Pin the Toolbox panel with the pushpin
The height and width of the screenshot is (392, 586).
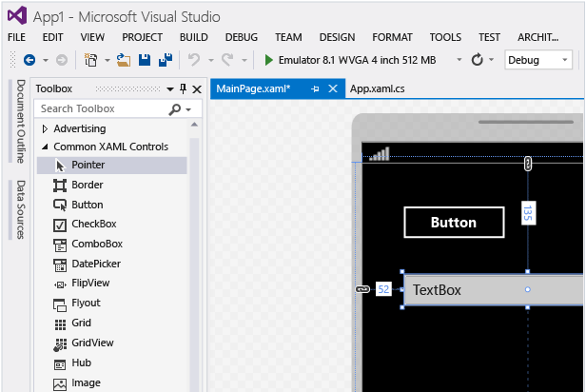[183, 88]
